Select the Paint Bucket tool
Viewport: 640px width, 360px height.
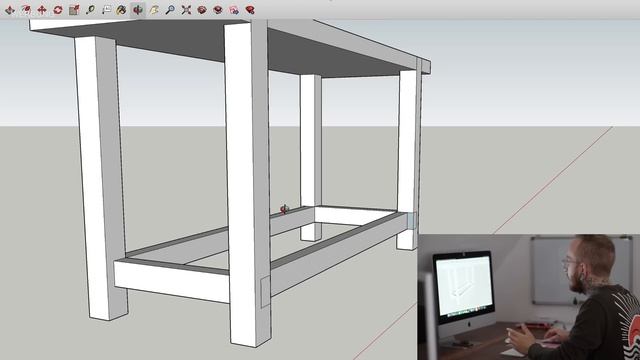point(121,10)
